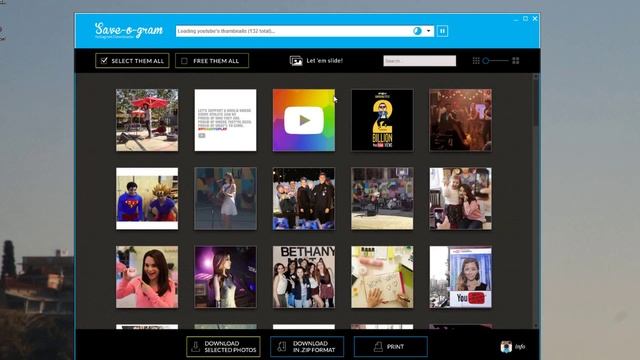Switch to small grid view icon
The width and height of the screenshot is (640, 360).
(x=476, y=61)
